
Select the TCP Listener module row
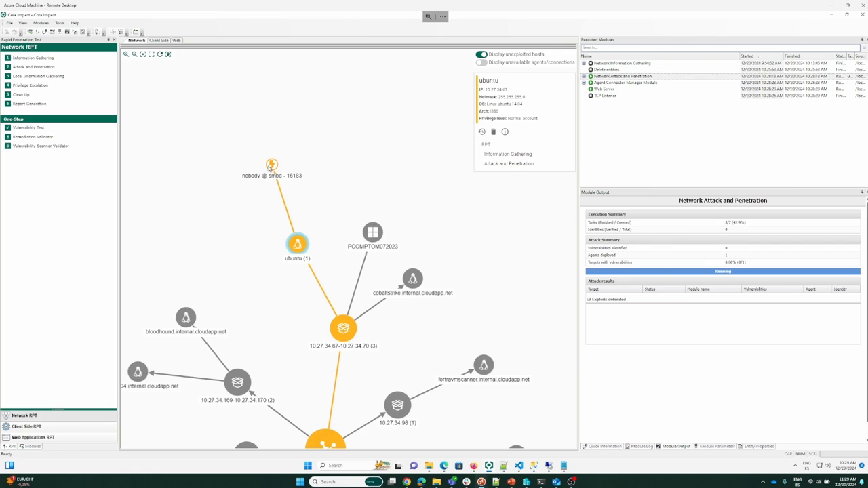(x=723, y=96)
